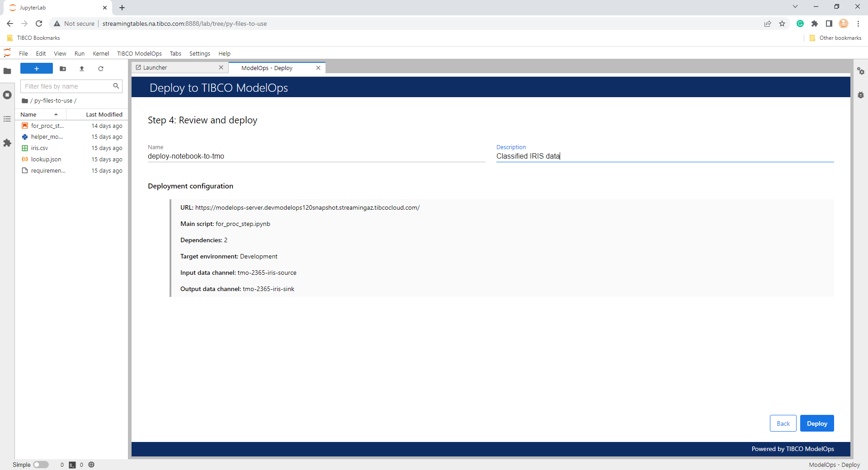Viewport: 868px width, 470px height.
Task: Open the Extension Manager sidebar panel
Action: click(7, 143)
